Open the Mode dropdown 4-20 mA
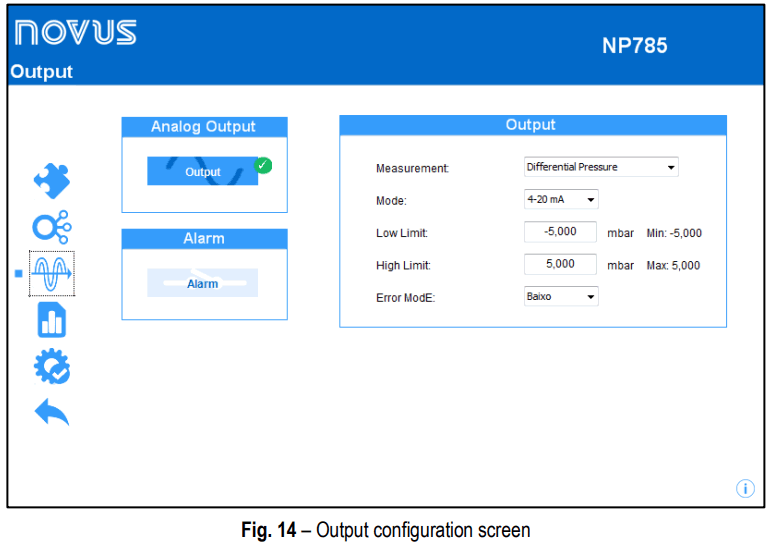 click(561, 199)
